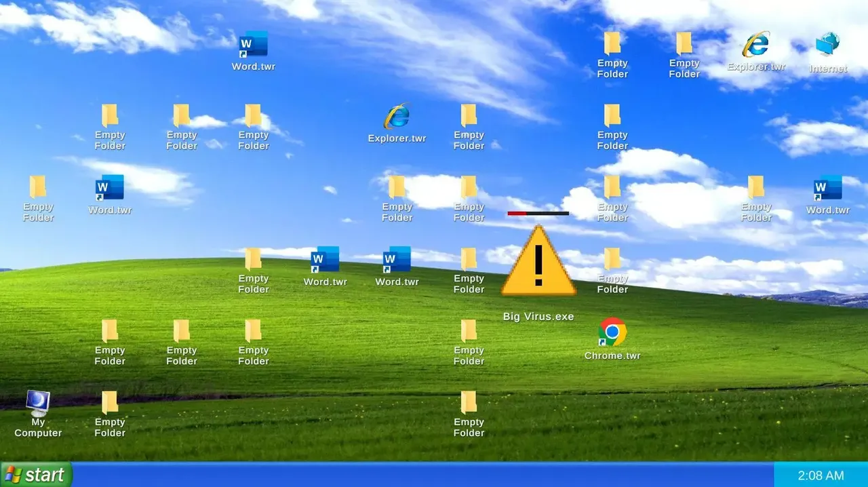Open the Start menu button

tap(36, 475)
